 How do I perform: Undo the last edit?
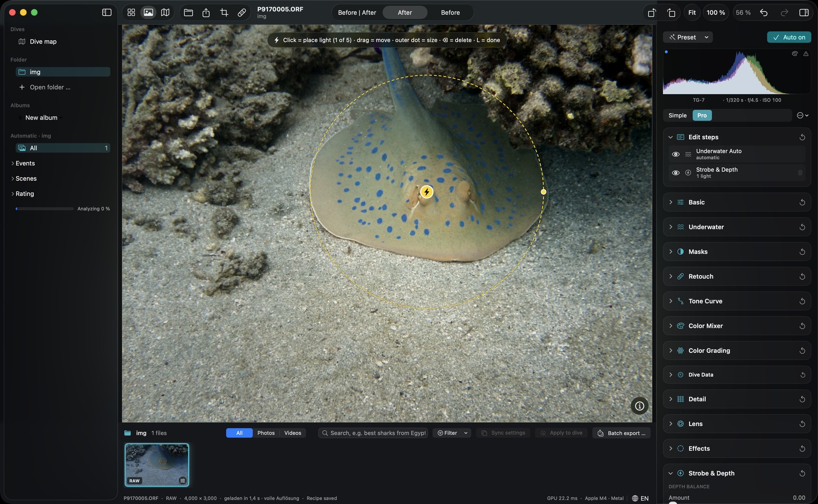pyautogui.click(x=764, y=12)
